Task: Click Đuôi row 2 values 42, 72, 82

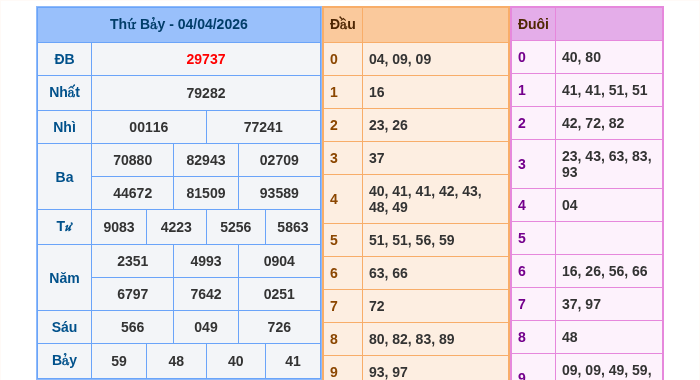Action: pos(593,123)
